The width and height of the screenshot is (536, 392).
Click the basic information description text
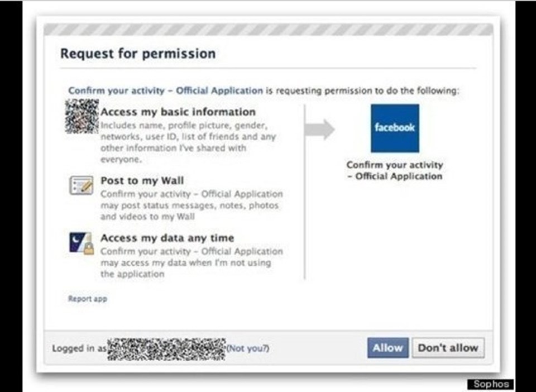click(188, 142)
